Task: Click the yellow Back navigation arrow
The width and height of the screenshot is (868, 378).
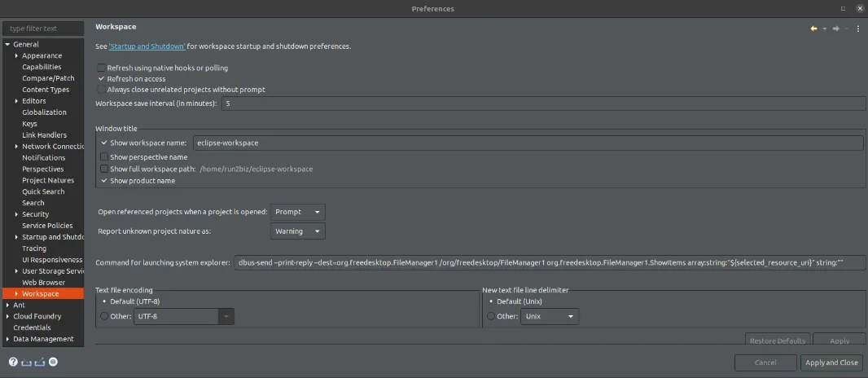Action: click(813, 29)
